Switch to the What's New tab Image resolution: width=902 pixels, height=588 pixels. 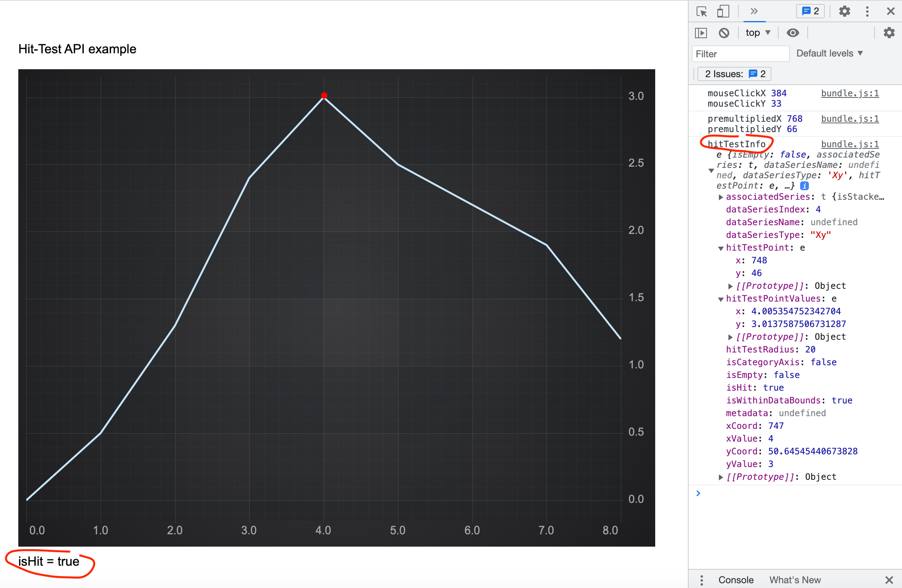pos(795,580)
